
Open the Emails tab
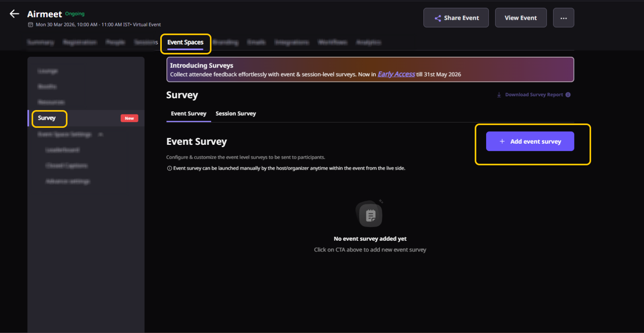256,42
